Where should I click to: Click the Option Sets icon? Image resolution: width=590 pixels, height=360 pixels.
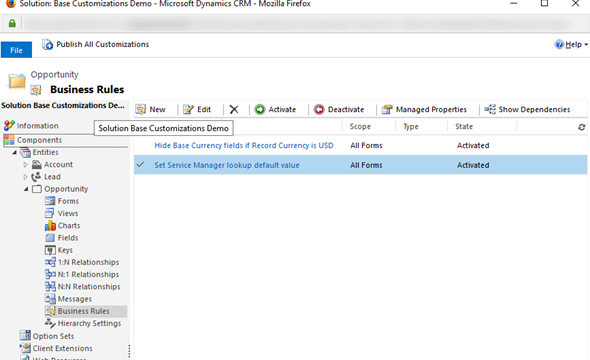(25, 336)
